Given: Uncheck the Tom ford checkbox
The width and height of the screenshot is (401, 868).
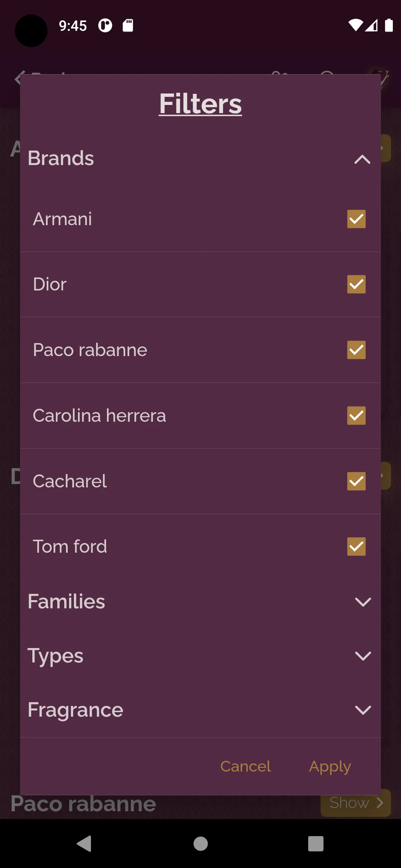Looking at the screenshot, I should pos(356,546).
